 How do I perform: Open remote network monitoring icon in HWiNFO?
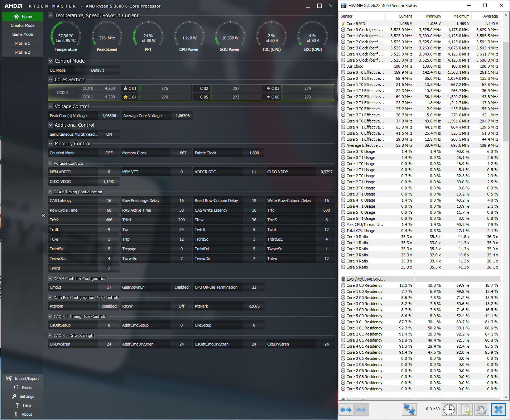coord(409,409)
